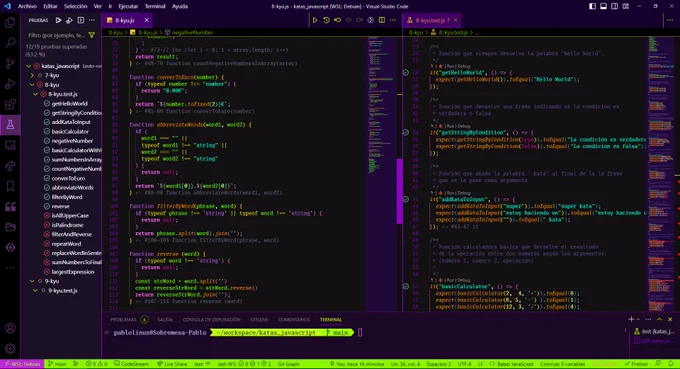Viewport: 680px width, 369px height.
Task: Open more actions in right editor group
Action: [x=670, y=20]
